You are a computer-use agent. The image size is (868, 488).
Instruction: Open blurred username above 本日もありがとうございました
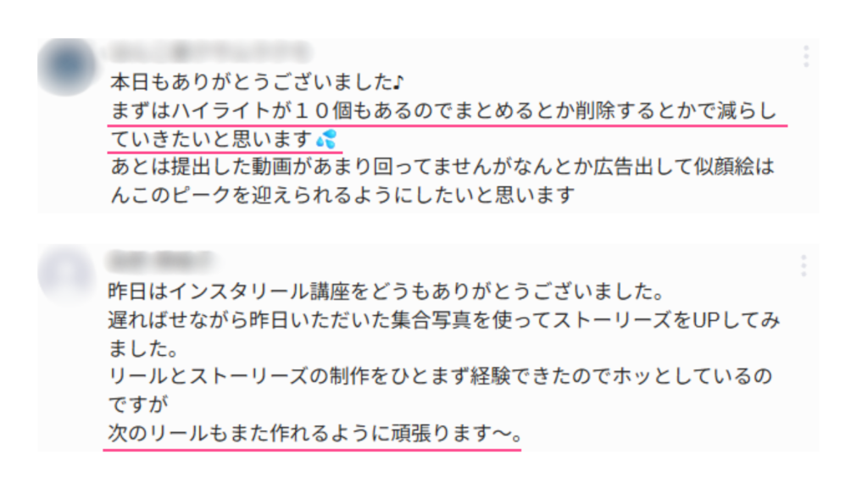click(210, 52)
